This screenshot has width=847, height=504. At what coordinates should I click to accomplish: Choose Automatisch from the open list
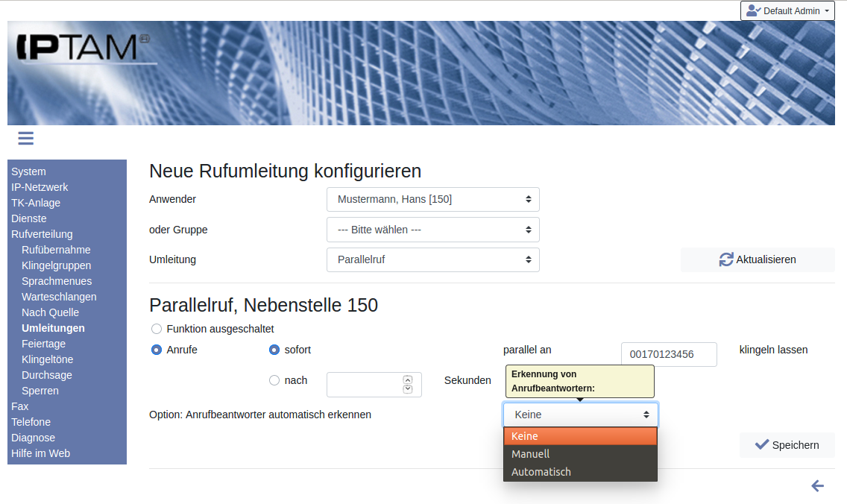541,472
